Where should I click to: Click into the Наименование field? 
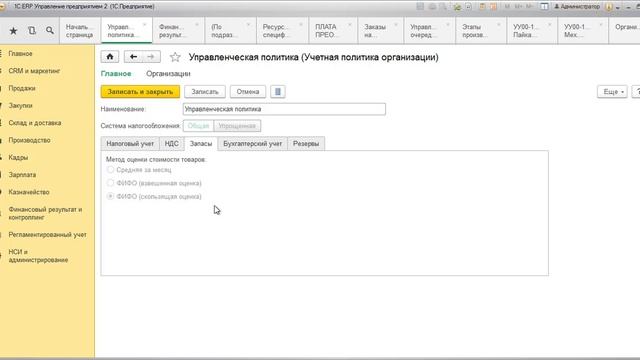pyautogui.click(x=284, y=109)
